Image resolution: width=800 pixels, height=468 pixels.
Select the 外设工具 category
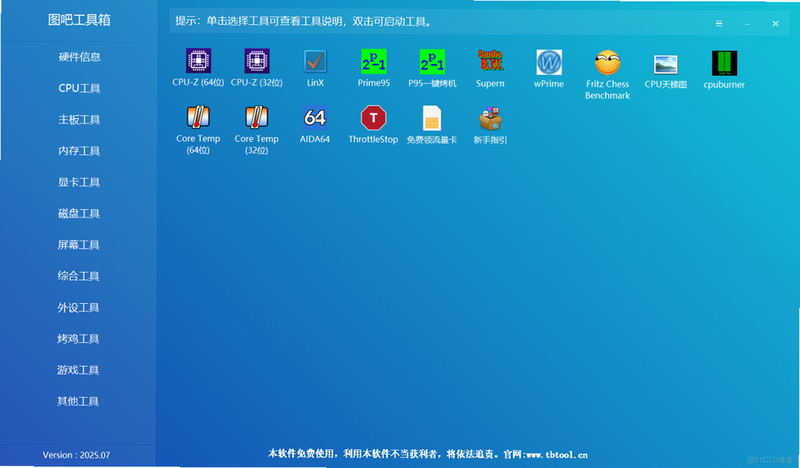[x=79, y=307]
